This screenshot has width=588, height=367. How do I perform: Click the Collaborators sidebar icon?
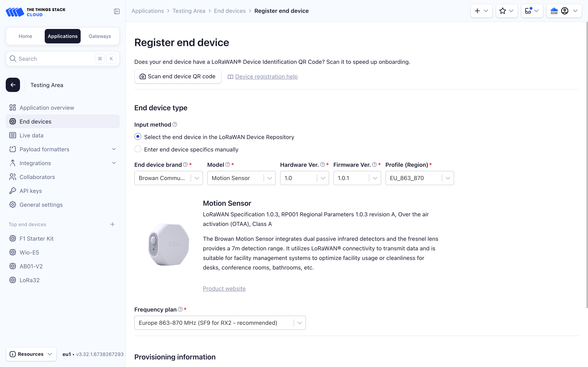[12, 177]
